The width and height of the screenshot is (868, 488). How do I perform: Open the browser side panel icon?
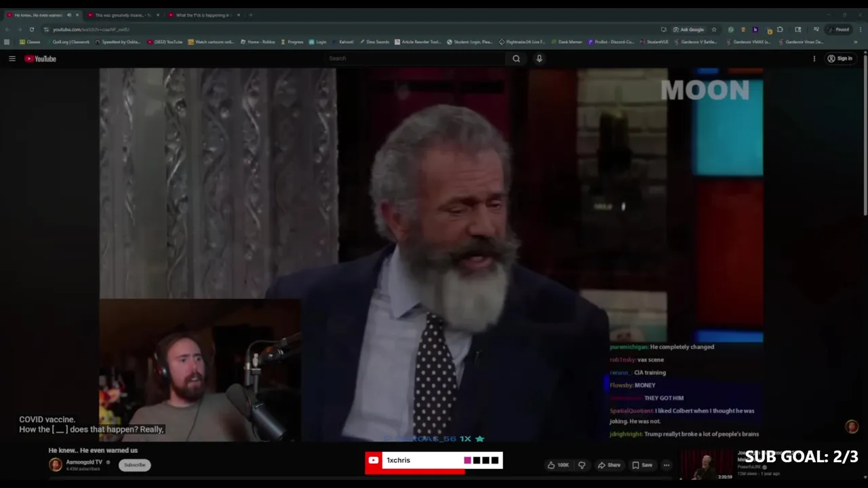coord(798,30)
